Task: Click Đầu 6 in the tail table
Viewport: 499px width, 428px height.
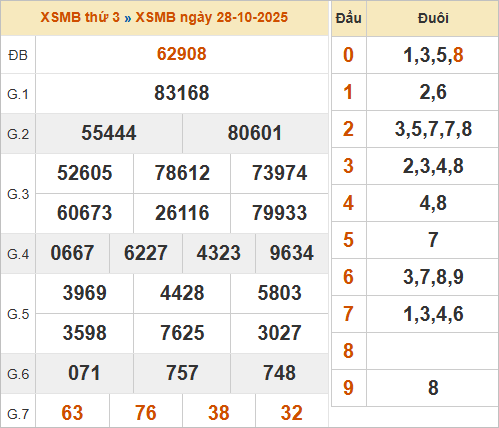Action: click(x=348, y=277)
